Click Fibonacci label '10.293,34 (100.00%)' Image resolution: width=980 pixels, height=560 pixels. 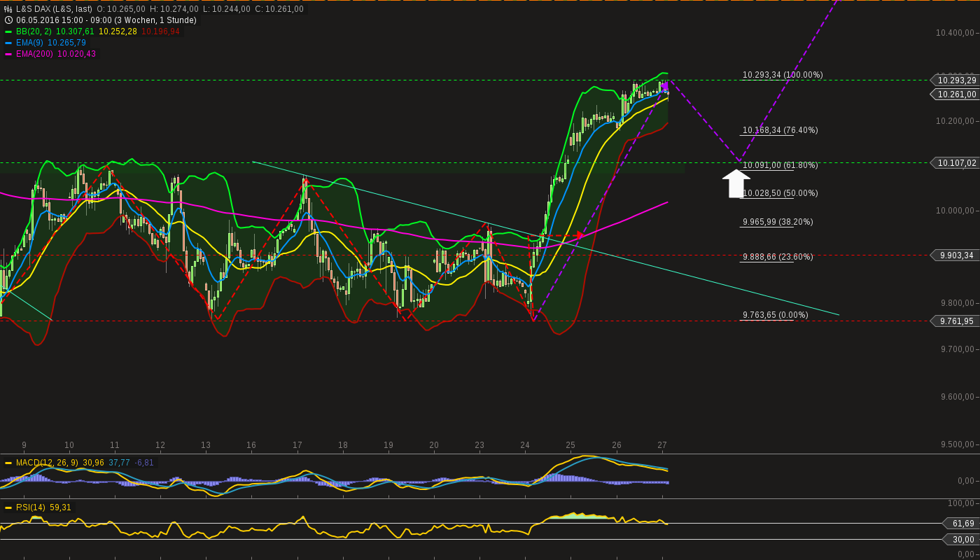783,75
